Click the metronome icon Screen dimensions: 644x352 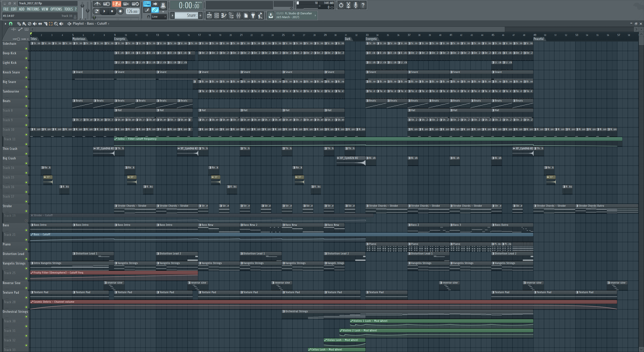click(97, 4)
